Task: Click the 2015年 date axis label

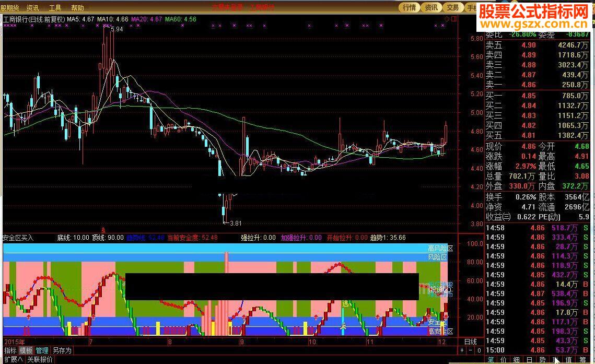Action: [x=15, y=342]
